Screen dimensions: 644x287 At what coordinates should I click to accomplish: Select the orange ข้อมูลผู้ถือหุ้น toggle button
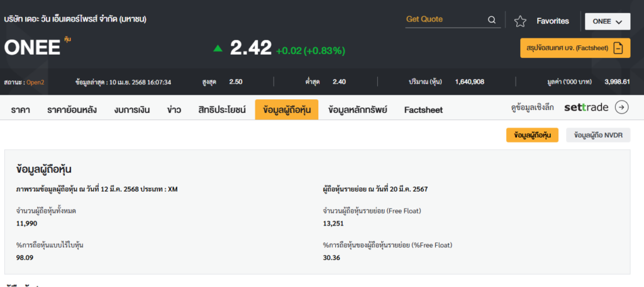532,135
